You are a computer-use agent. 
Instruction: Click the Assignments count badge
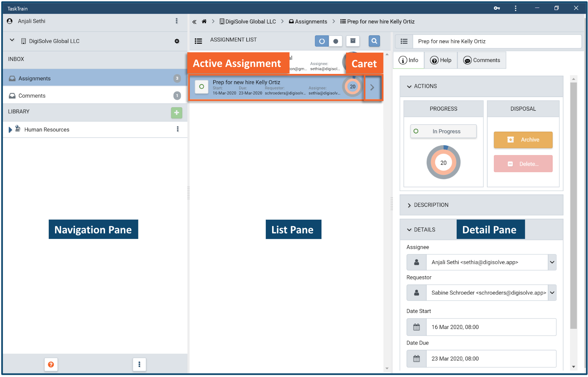coord(177,78)
